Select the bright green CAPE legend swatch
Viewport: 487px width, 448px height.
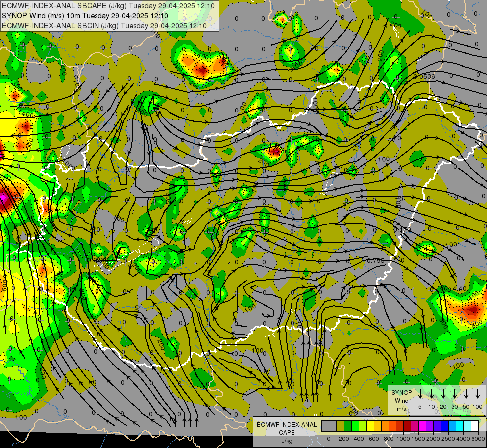tap(355, 426)
